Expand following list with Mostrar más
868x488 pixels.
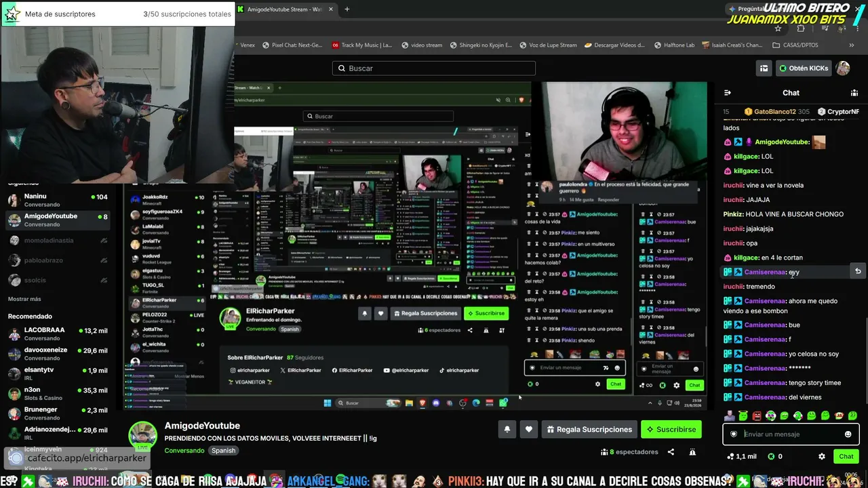click(24, 299)
